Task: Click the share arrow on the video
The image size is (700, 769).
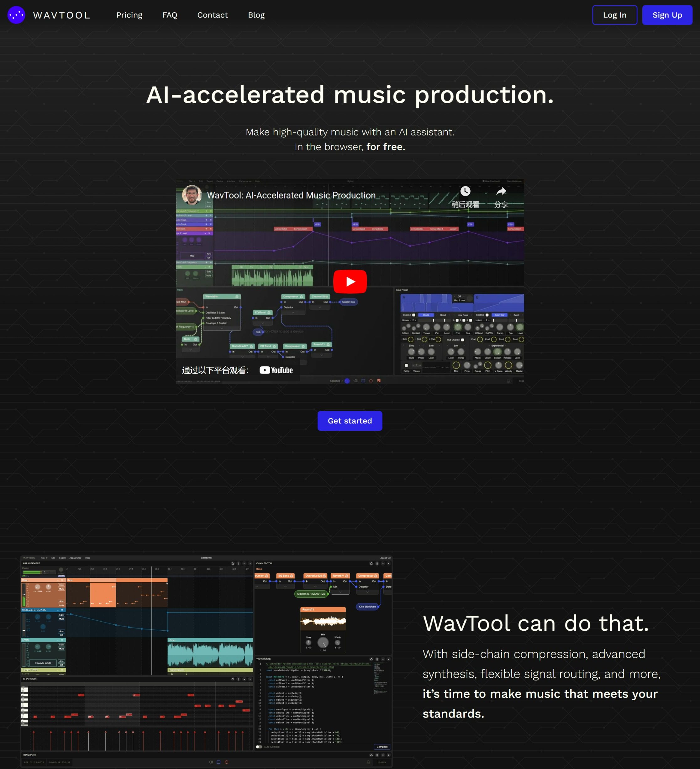Action: [501, 191]
